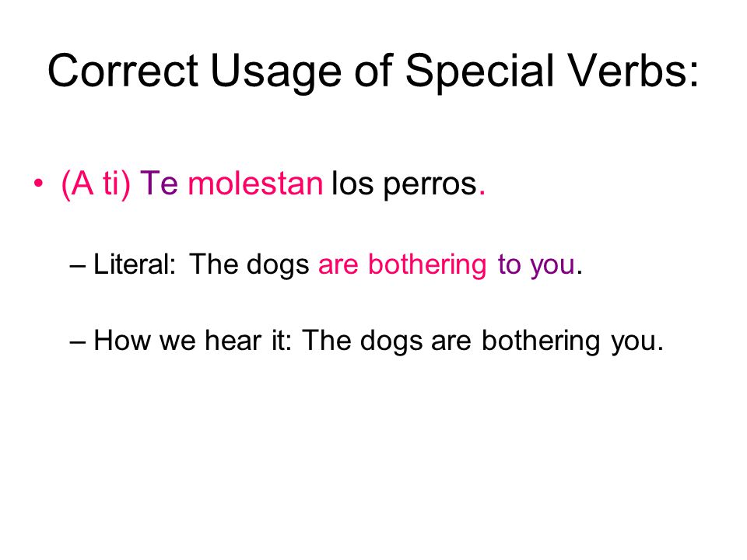Click the purple phrase 'to you'
The height and width of the screenshot is (560, 747).
536,266
